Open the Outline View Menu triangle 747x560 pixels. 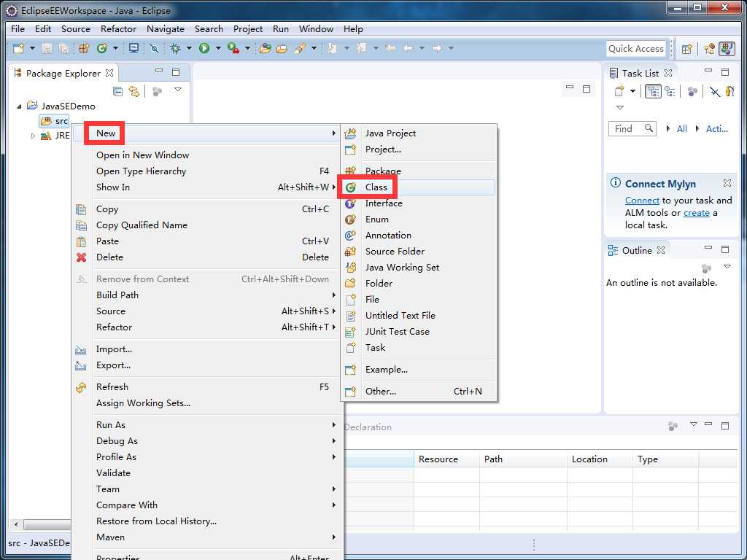click(x=727, y=267)
